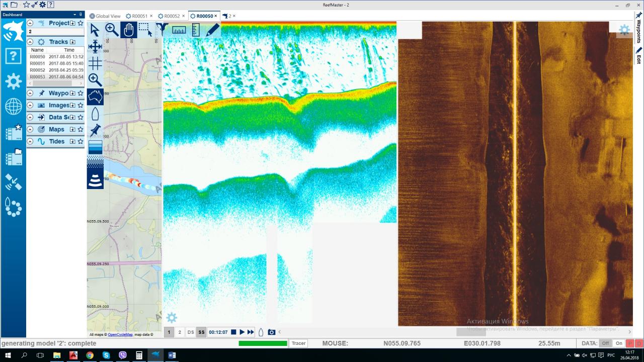Click the Tracer button
644x362 pixels.
(x=298, y=343)
